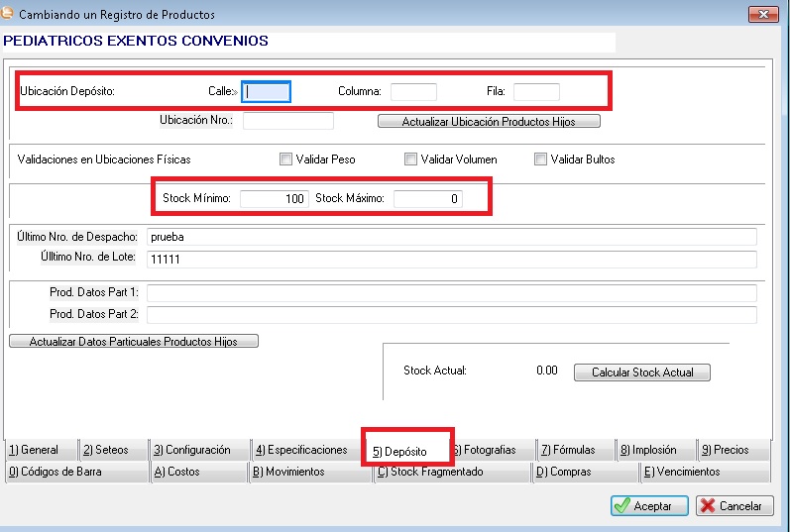This screenshot has height=532, width=790.
Task: Click the Columna input field
Action: pos(413,92)
